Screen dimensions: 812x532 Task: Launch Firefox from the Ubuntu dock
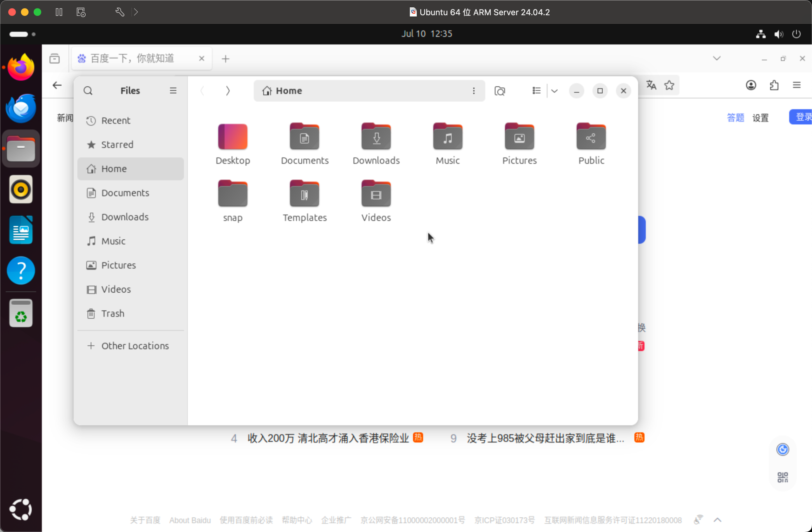(x=21, y=67)
